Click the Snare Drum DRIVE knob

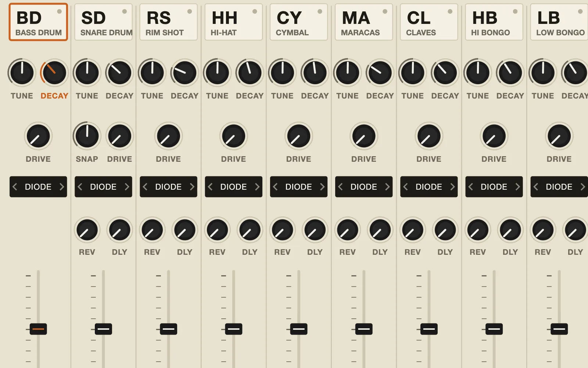(x=119, y=136)
